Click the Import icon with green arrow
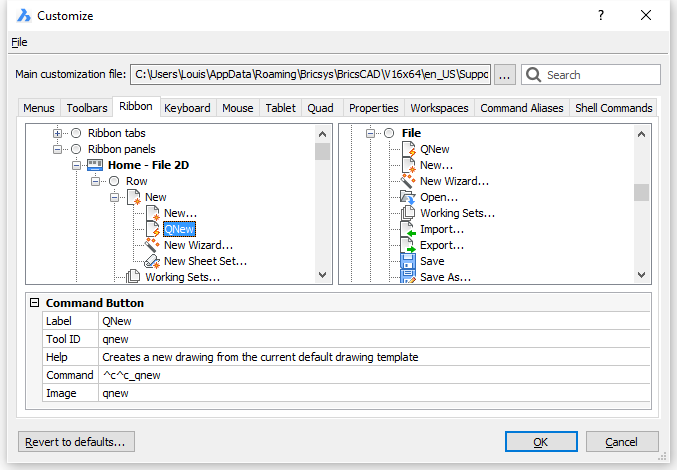Image resolution: width=677 pixels, height=470 pixels. coord(408,229)
